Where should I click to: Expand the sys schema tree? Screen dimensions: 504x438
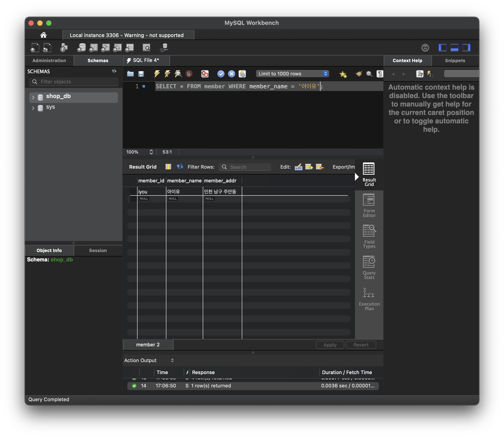(33, 108)
